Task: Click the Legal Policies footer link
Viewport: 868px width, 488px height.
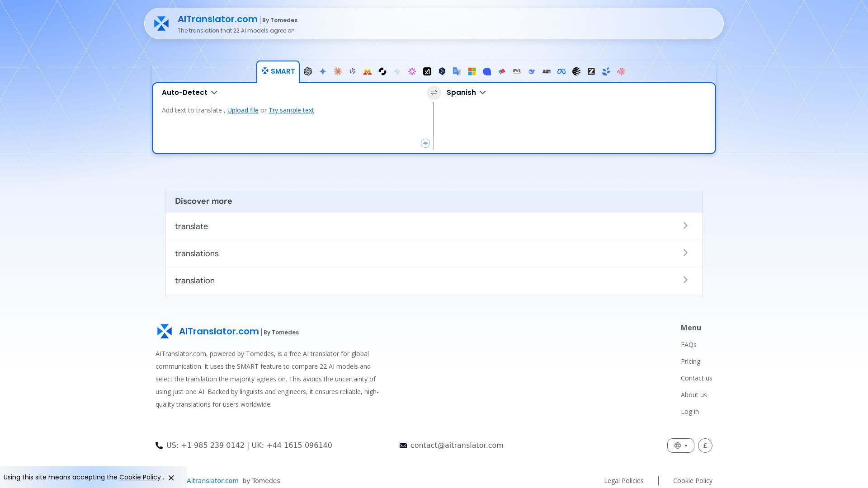Action: 624,481
